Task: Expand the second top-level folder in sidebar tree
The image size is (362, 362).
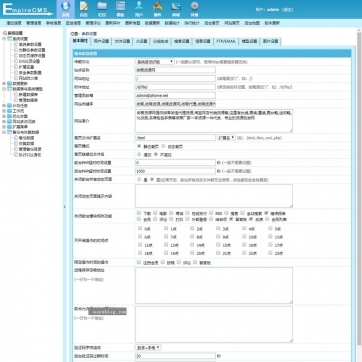Action: (4, 83)
